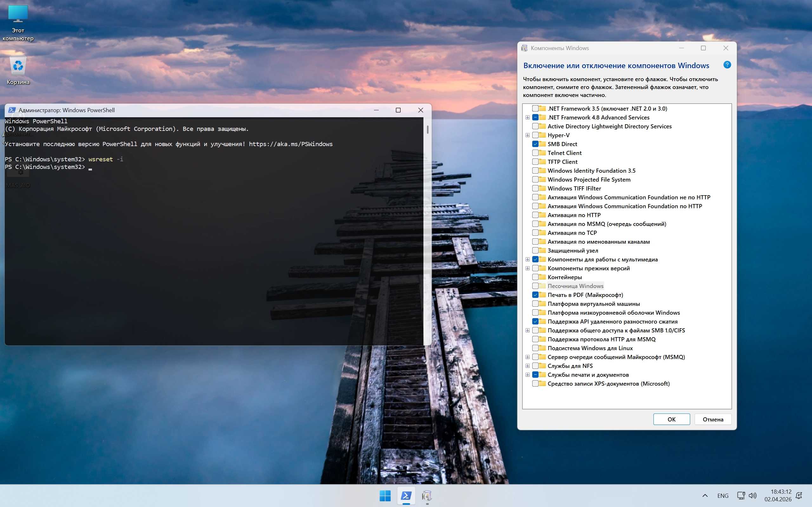Open the notification bell icon in tray

[x=799, y=495]
